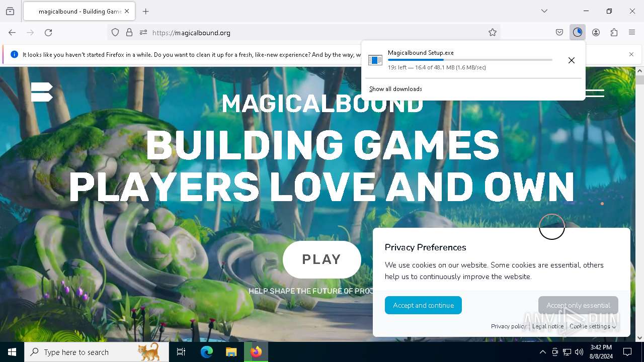The width and height of the screenshot is (644, 362).
Task: Expand Cookie settings dropdown
Action: (x=593, y=326)
